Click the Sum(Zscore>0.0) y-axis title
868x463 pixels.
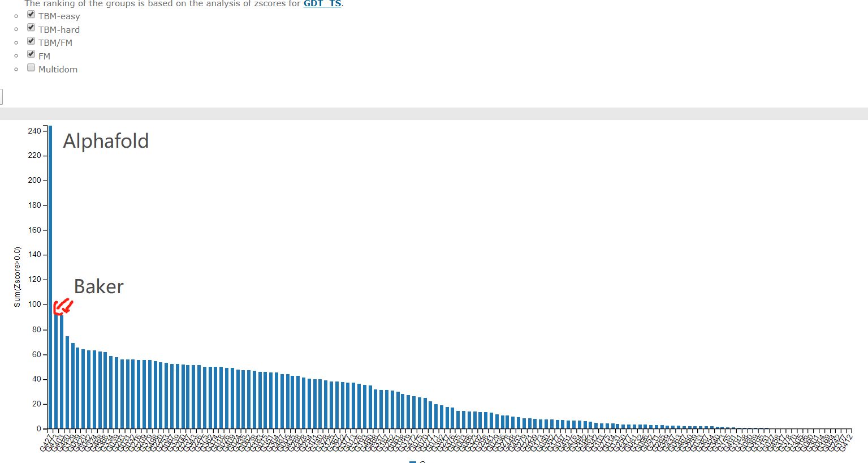pos(17,277)
